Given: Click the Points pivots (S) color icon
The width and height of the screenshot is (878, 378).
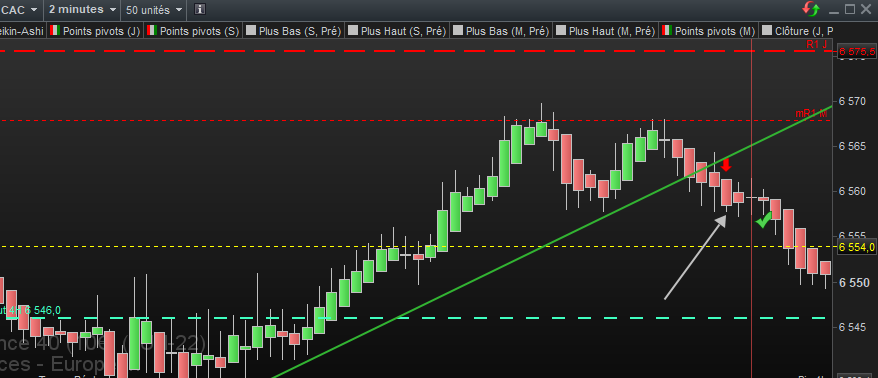Looking at the screenshot, I should pyautogui.click(x=152, y=31).
